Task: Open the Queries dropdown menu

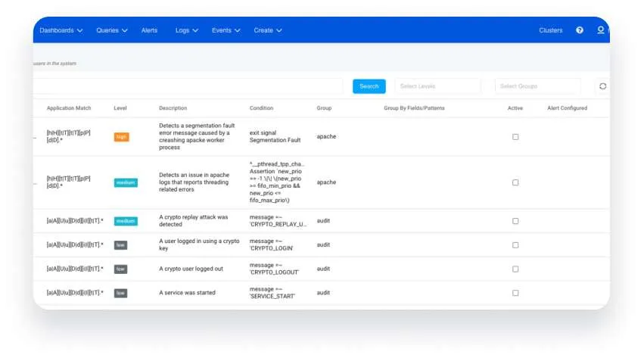Action: [112, 30]
